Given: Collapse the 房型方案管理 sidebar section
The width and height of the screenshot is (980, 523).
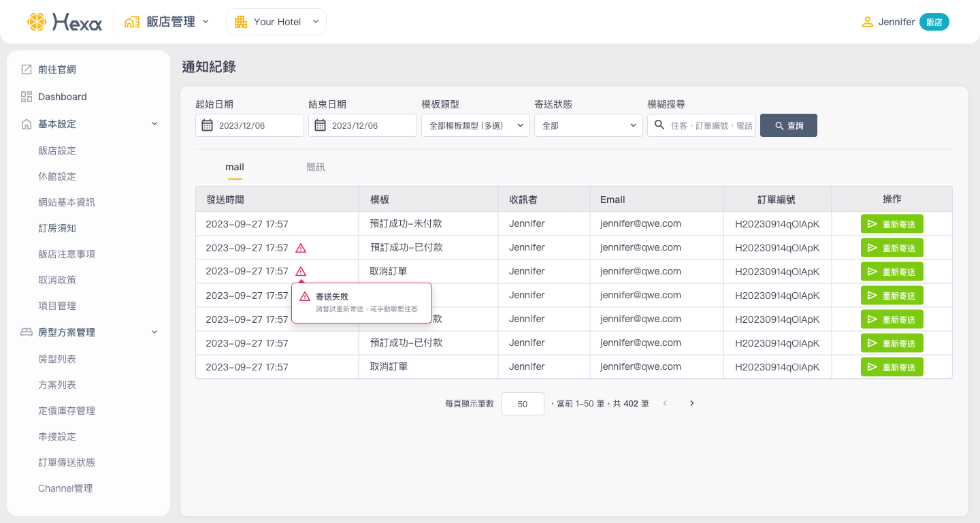Looking at the screenshot, I should (x=154, y=332).
